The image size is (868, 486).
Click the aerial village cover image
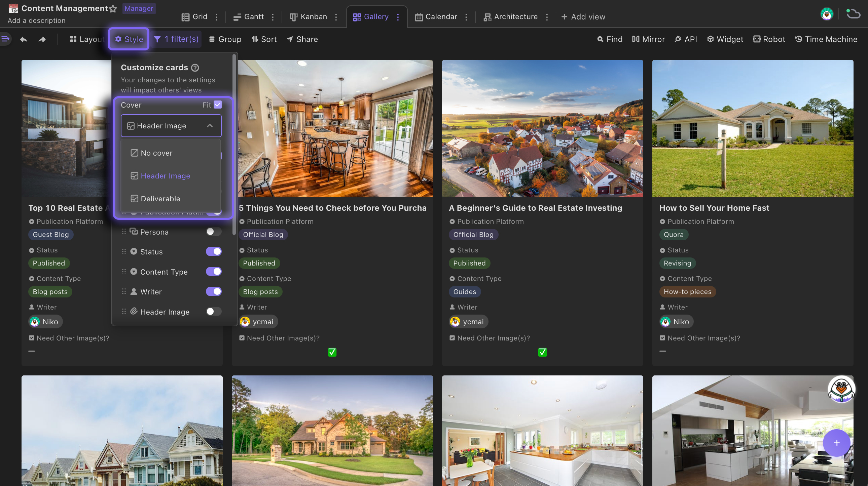(542, 128)
